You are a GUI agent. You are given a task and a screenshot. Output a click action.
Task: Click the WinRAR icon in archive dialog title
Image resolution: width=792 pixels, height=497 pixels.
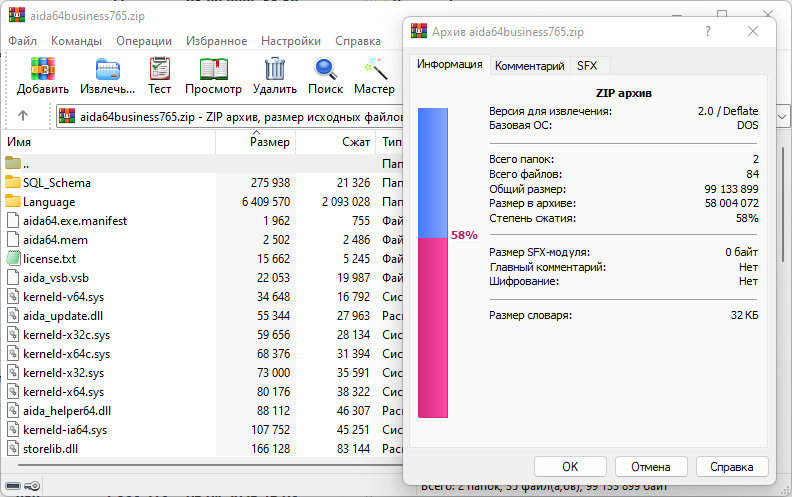[x=419, y=31]
